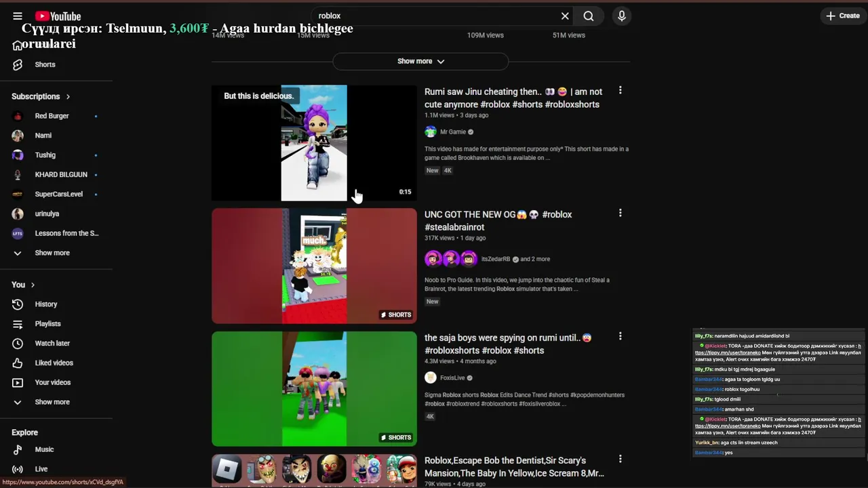This screenshot has width=868, height=488.
Task: Open the Create button
Action: 843,16
